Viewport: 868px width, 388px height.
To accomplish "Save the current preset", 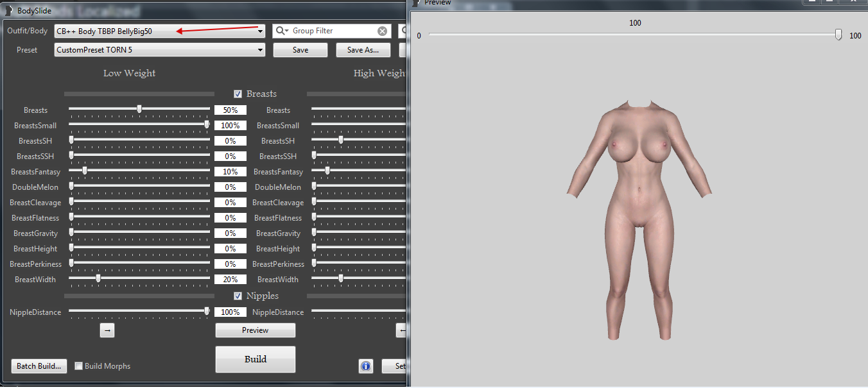I will click(300, 50).
